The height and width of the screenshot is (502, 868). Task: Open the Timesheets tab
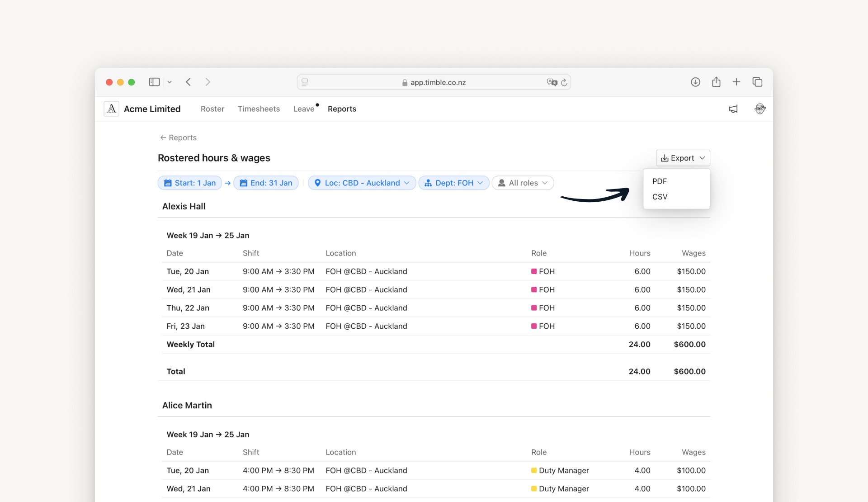pyautogui.click(x=259, y=109)
